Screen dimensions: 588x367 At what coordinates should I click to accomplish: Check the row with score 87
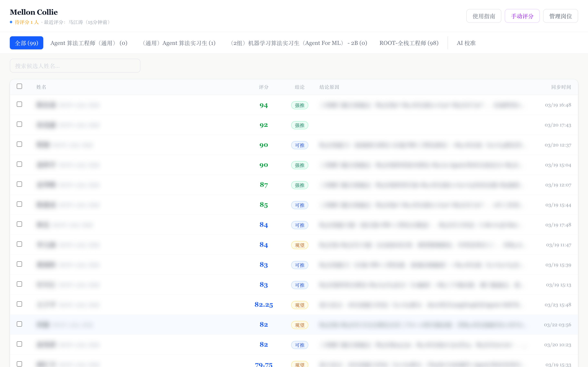(x=19, y=184)
